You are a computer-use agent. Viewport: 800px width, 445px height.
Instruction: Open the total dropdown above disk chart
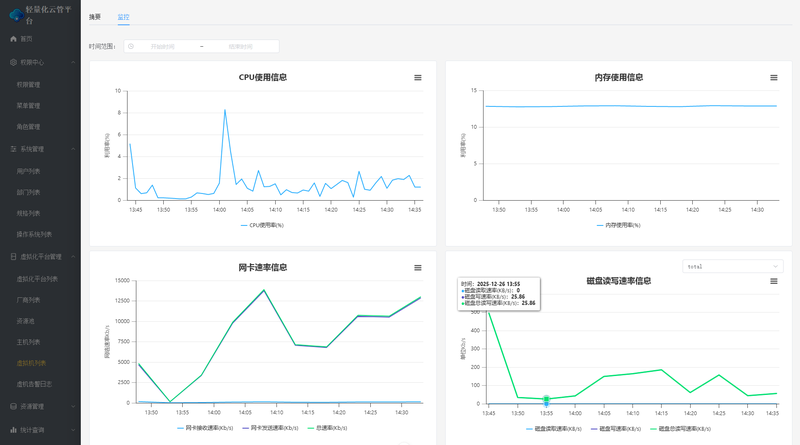[x=732, y=267]
